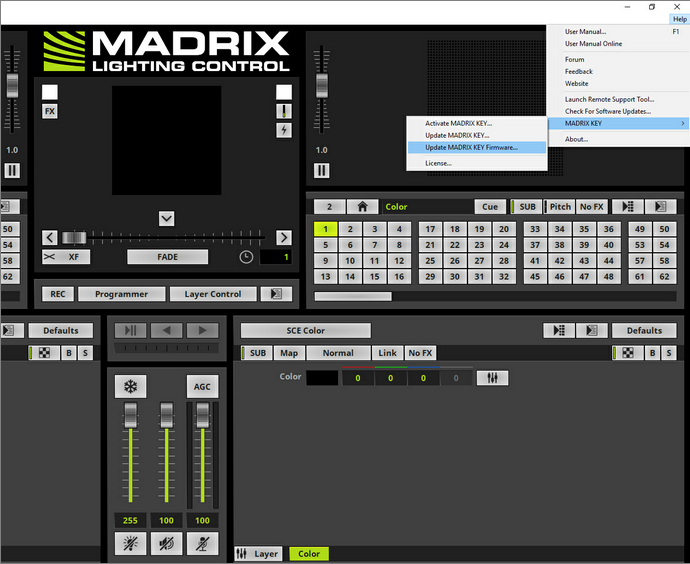Click the fade time clock icon

[246, 257]
